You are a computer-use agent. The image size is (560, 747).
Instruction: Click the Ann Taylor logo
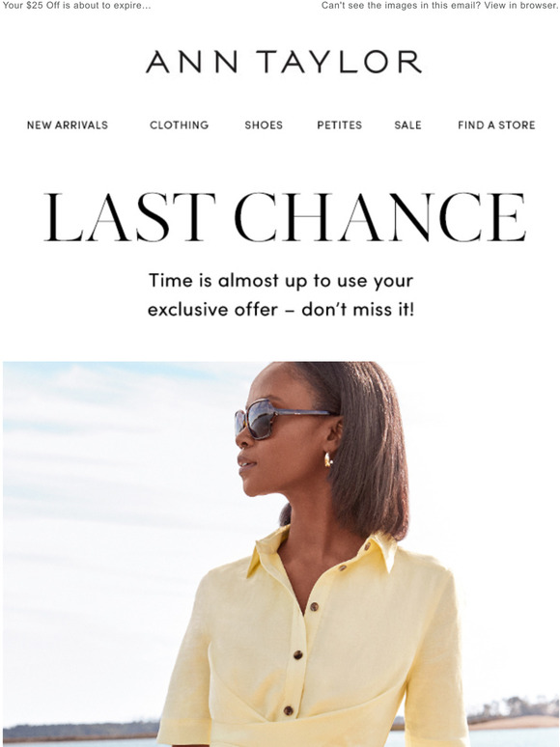[284, 62]
